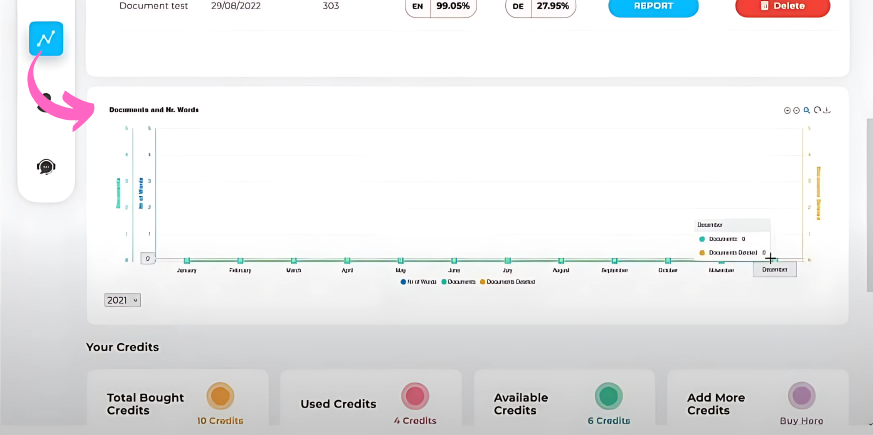Image resolution: width=873 pixels, height=435 pixels.
Task: Toggle the Documents Deleted legend series
Action: click(x=507, y=282)
